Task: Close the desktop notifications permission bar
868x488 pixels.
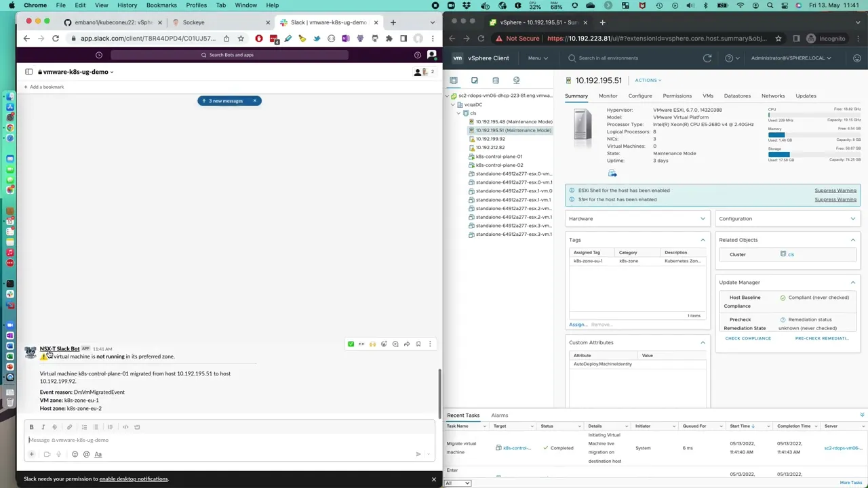Action: [x=434, y=479]
